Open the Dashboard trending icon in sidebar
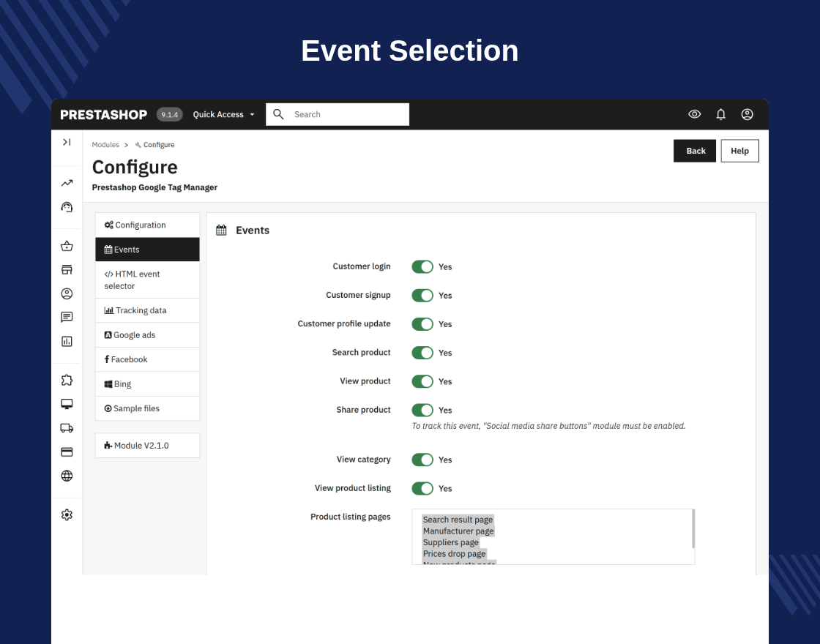 [67, 183]
